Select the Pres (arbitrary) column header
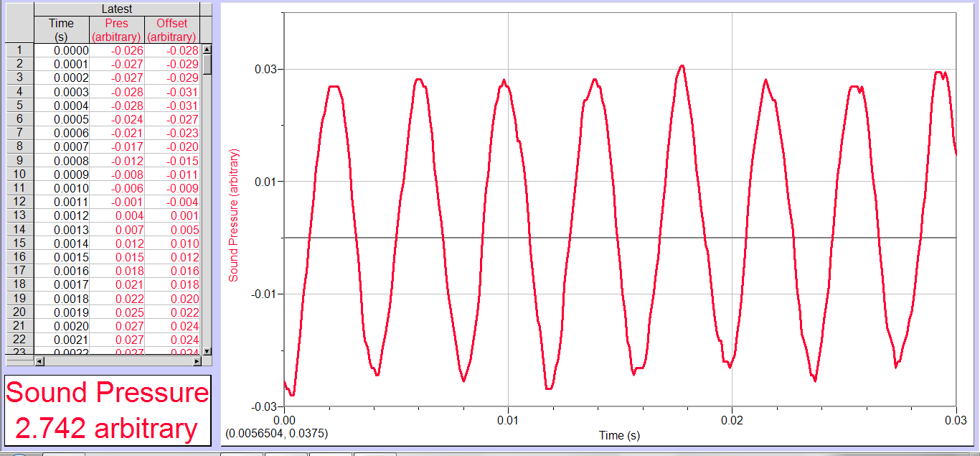The height and width of the screenshot is (456, 980). 116,29
